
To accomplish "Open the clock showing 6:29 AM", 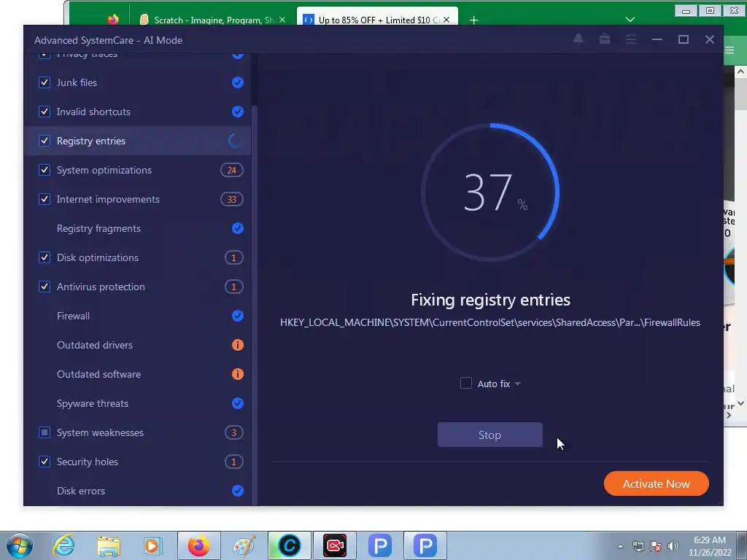I will tap(709, 545).
